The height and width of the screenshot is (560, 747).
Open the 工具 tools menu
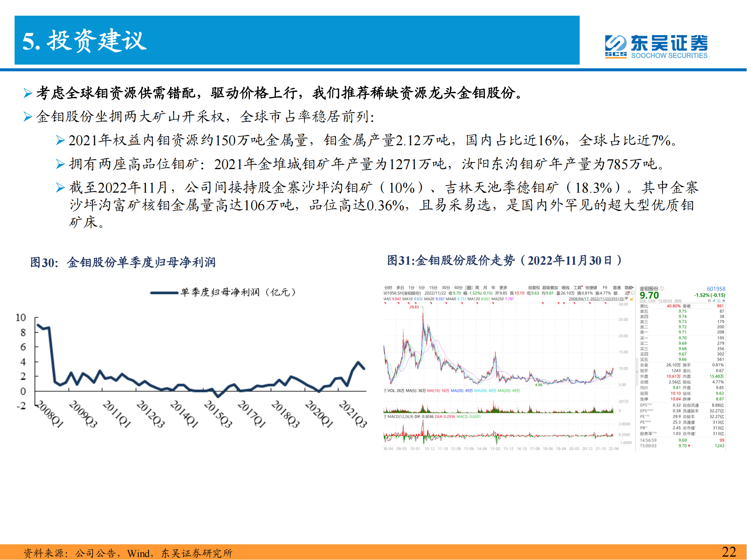(578, 288)
